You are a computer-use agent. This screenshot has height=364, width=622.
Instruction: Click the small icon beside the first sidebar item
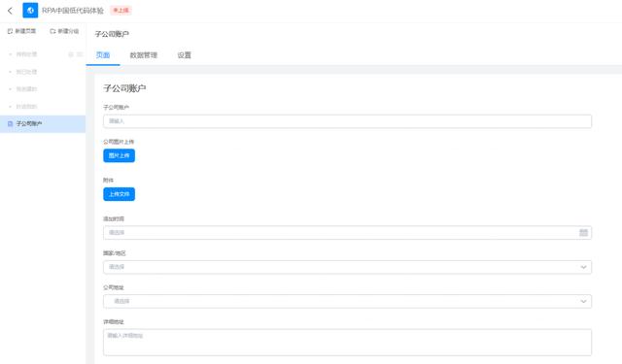coord(71,54)
